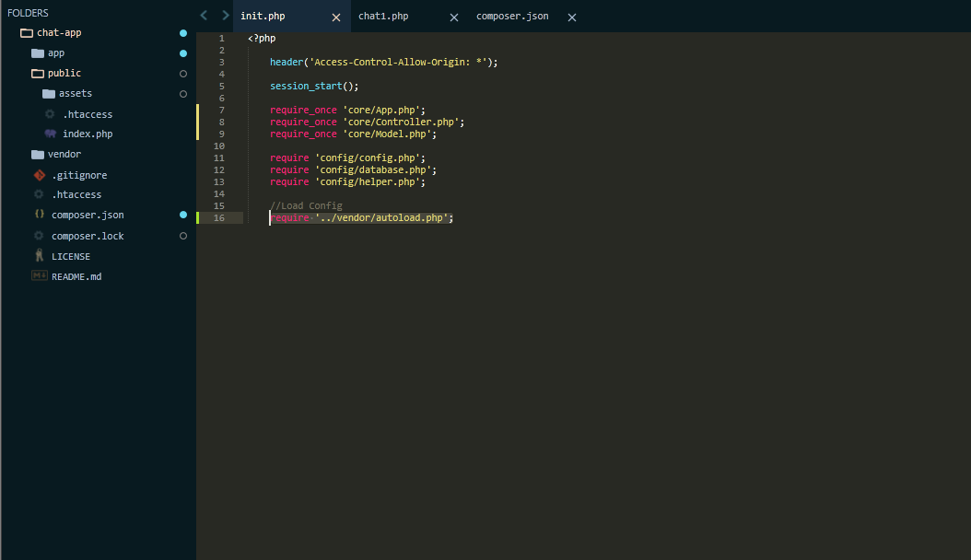Switch to the chat1.php tab

tap(383, 16)
